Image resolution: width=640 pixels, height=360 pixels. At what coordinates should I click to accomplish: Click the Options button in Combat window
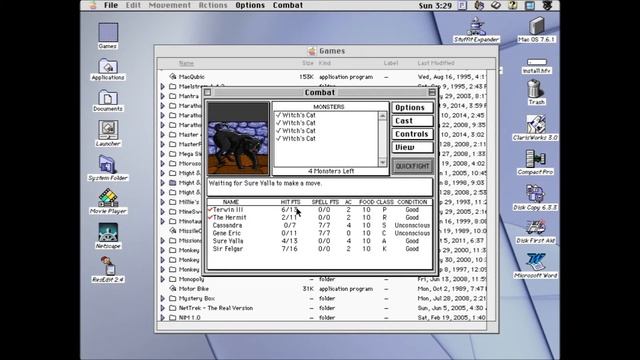412,107
